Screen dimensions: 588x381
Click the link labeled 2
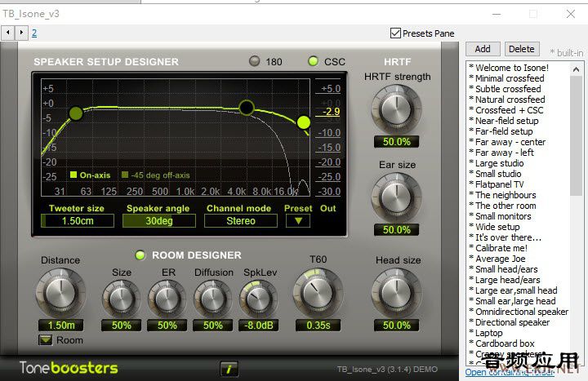[34, 33]
